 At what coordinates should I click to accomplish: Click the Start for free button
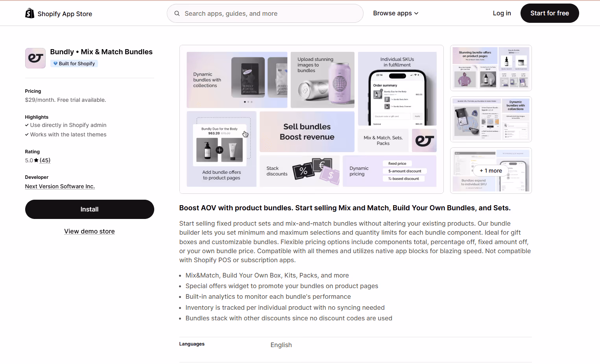click(550, 13)
